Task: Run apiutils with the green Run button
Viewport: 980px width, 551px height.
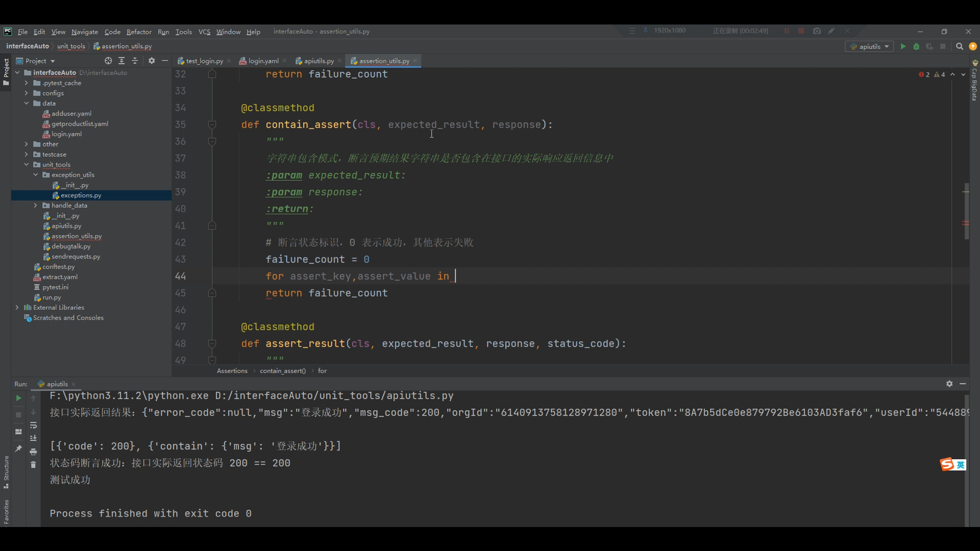Action: click(x=903, y=46)
